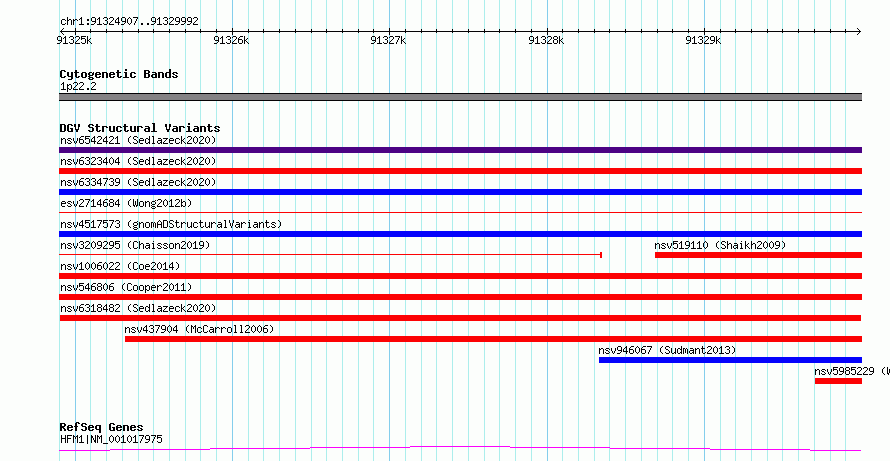Select the red nsv6318482 variant bar
This screenshot has width=890, height=461.
tap(460, 318)
